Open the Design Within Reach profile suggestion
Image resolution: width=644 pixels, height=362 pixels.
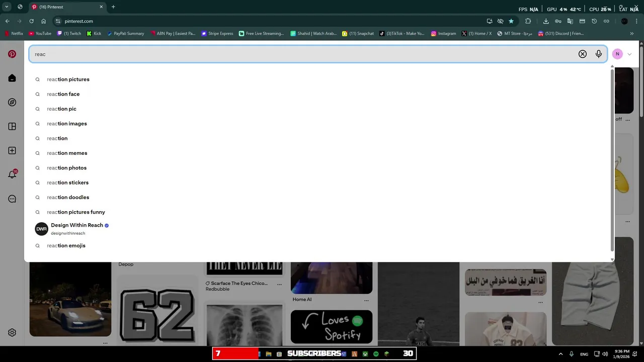72,229
